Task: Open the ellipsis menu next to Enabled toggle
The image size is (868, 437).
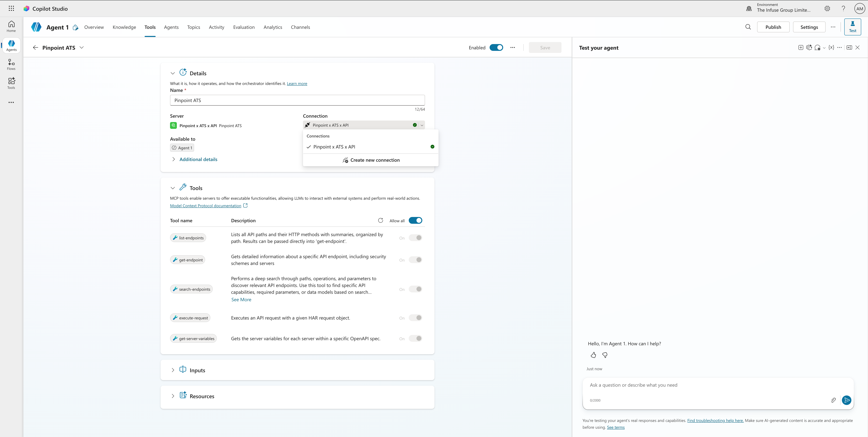Action: pos(512,47)
